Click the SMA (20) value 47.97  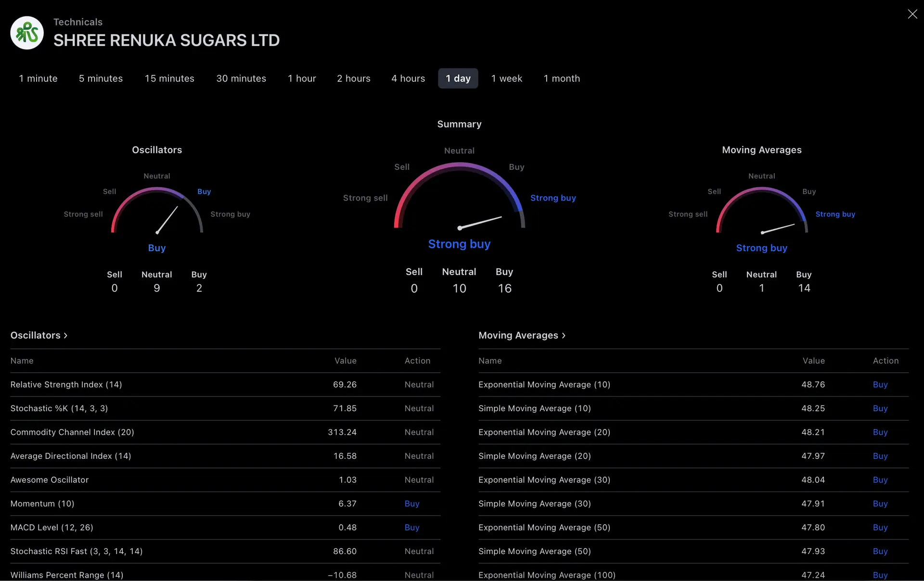click(x=813, y=456)
